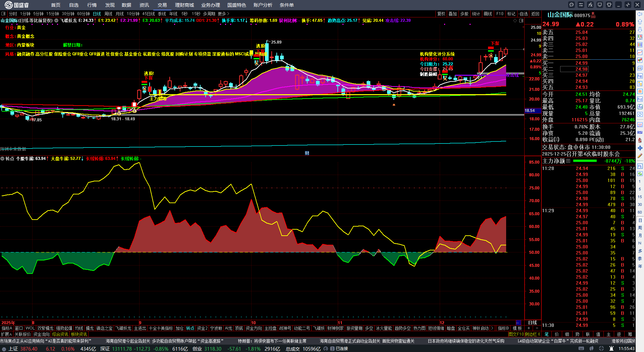
Task: Open the 交易 menu
Action: click(162, 5)
